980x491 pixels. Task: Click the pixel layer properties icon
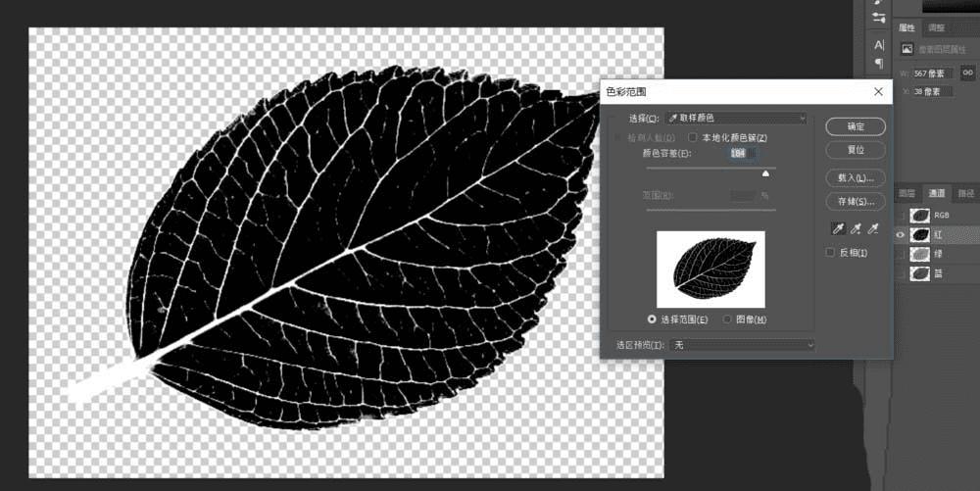907,49
